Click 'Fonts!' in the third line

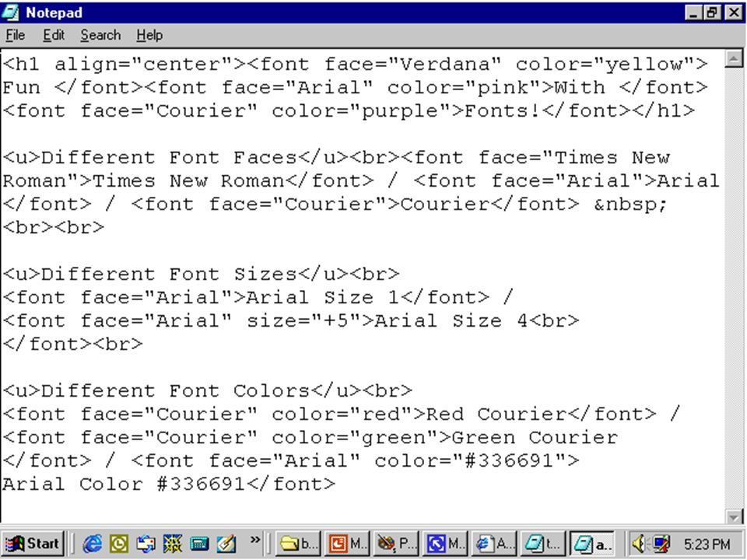tap(503, 110)
